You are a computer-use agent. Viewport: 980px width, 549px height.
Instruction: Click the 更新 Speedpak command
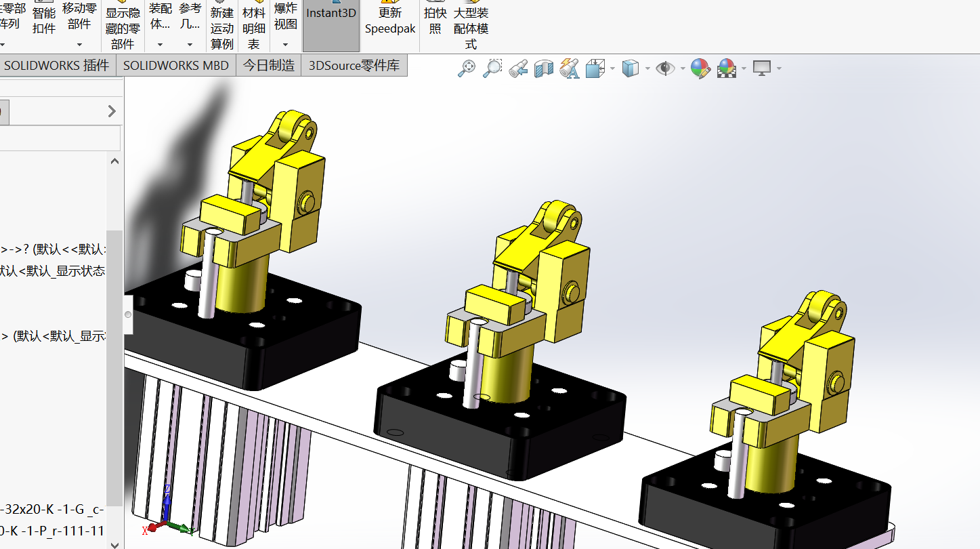pyautogui.click(x=390, y=19)
